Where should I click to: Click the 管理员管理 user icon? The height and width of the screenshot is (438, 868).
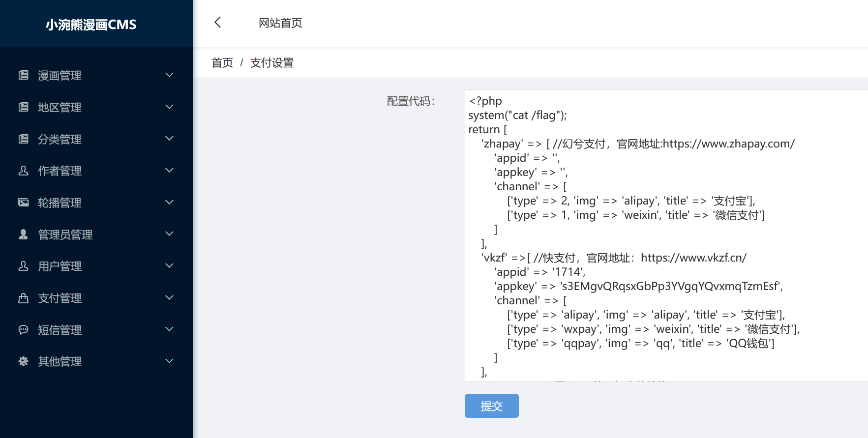[23, 234]
